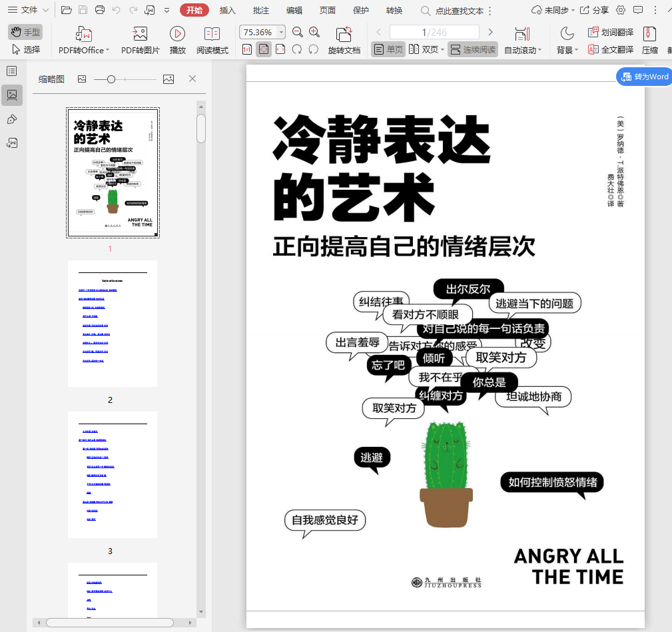Click the 转为Word floating button

644,77
